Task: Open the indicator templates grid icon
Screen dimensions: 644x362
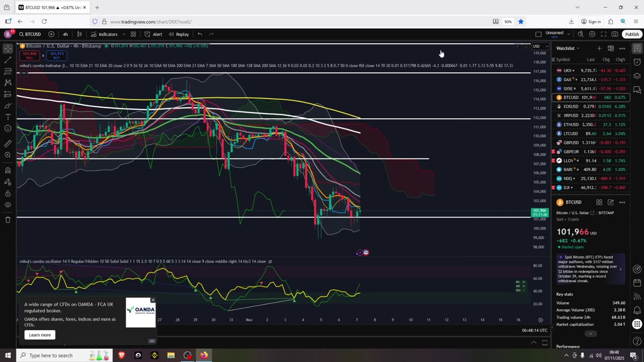Action: (x=133, y=34)
